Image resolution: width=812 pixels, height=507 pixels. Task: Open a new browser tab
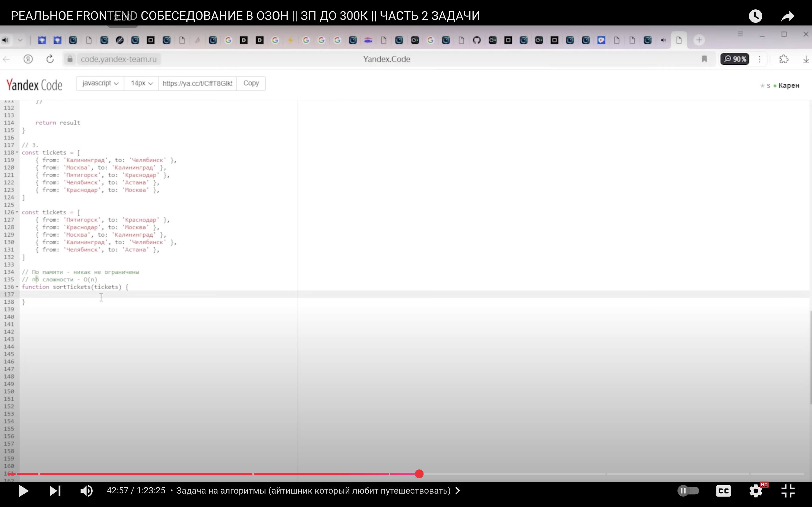(x=699, y=40)
